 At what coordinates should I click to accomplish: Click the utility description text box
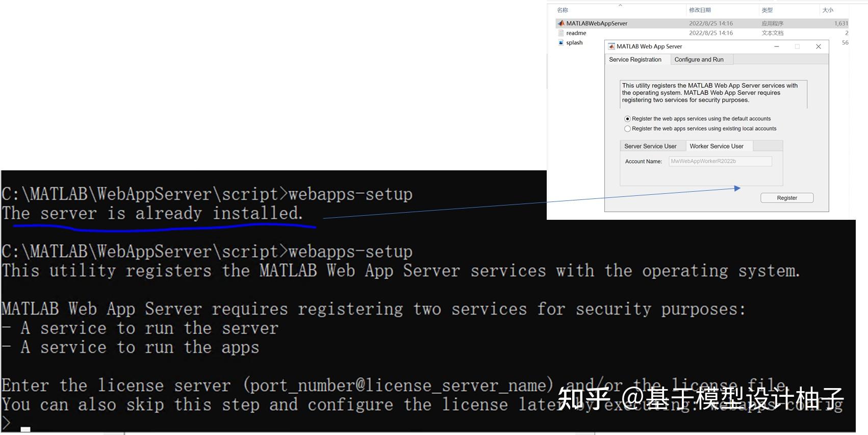713,94
